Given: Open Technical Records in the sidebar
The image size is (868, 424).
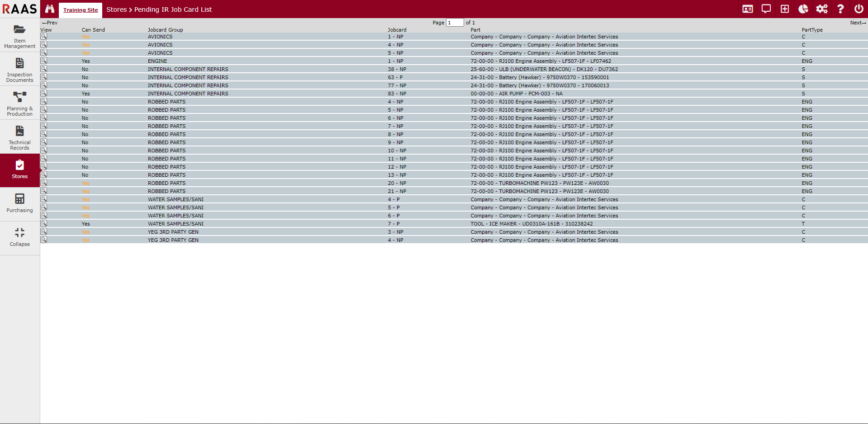Looking at the screenshot, I should click(19, 137).
